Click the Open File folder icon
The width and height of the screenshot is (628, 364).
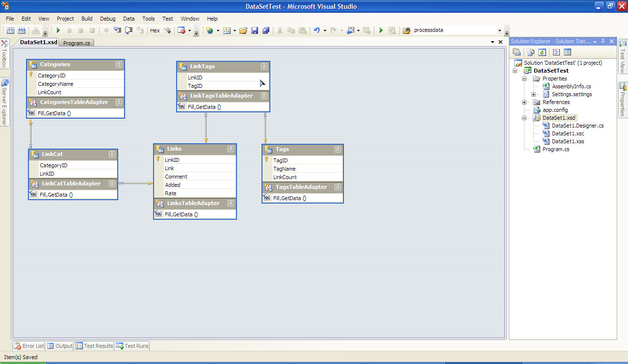[x=243, y=30]
